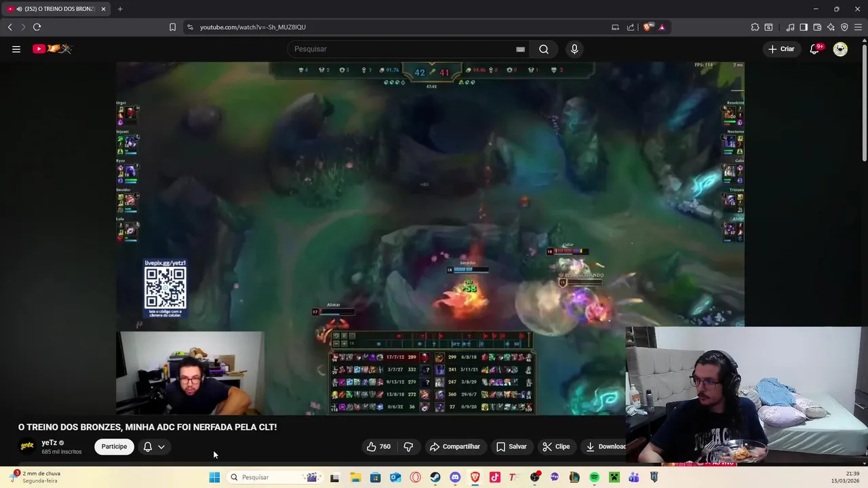This screenshot has height=488, width=868.
Task: Open the on-screen keyboard icon in search box
Action: point(520,49)
